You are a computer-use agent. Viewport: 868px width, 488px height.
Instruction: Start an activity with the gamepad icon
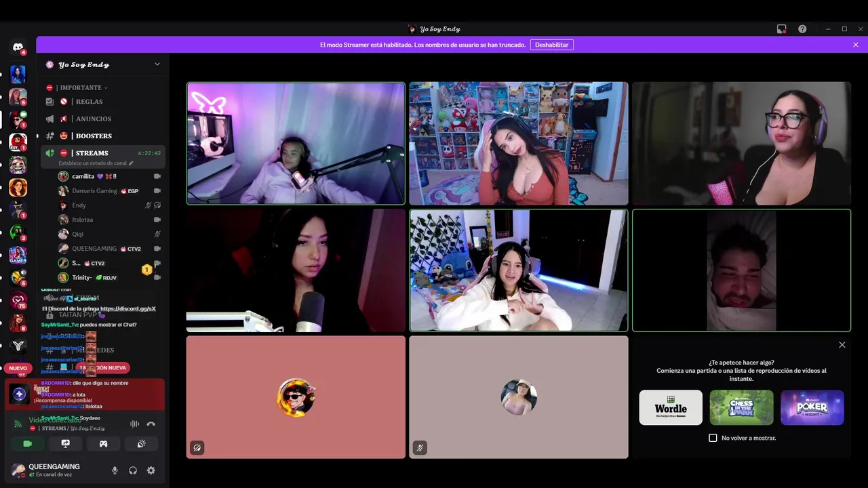click(x=103, y=443)
